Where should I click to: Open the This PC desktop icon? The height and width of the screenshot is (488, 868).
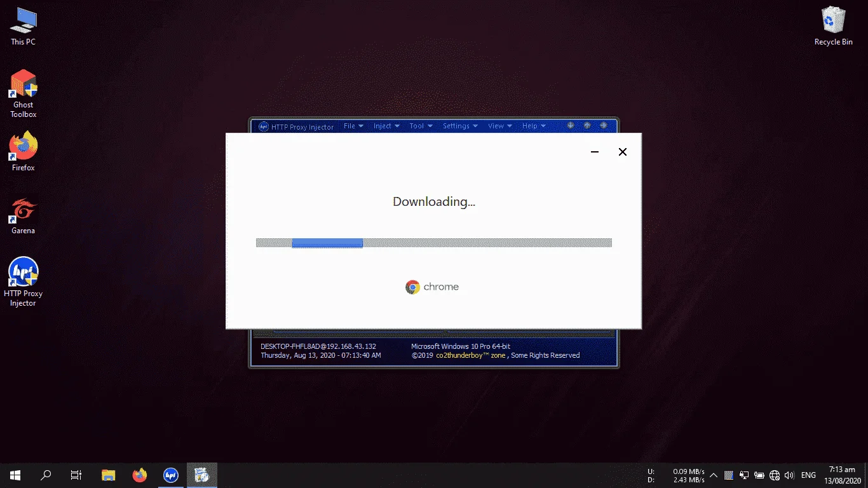[23, 27]
